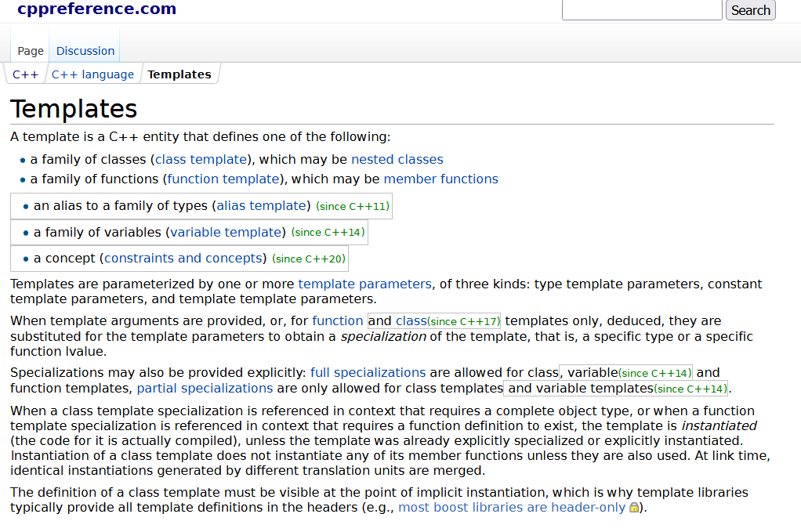Open the partial specializations link
This screenshot has width=801, height=532.
pos(205,388)
